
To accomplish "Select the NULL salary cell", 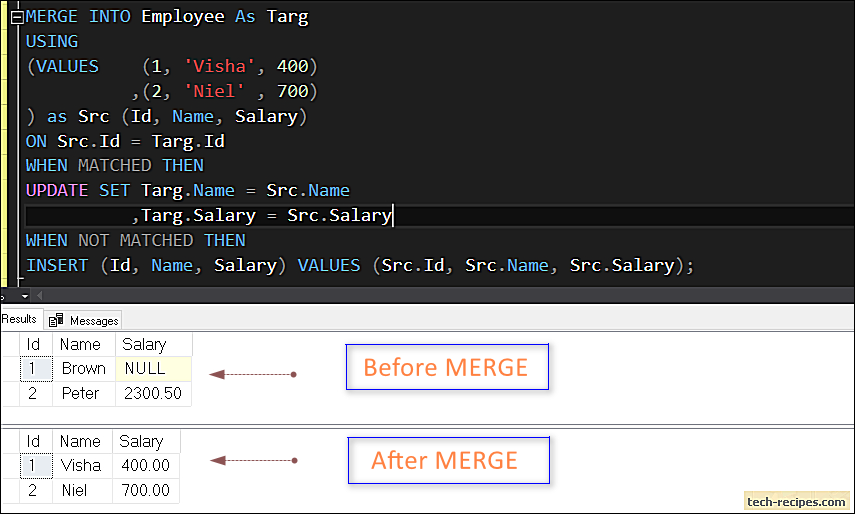I will pyautogui.click(x=153, y=369).
